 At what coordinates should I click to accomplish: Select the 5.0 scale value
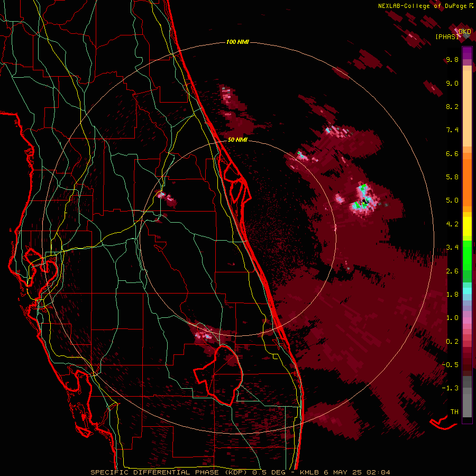tap(452, 200)
